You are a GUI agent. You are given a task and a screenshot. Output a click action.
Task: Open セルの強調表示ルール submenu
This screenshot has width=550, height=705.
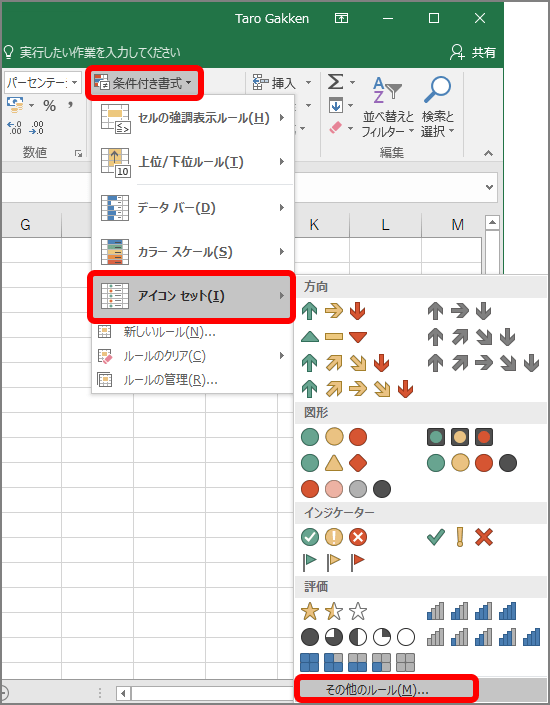pos(192,118)
